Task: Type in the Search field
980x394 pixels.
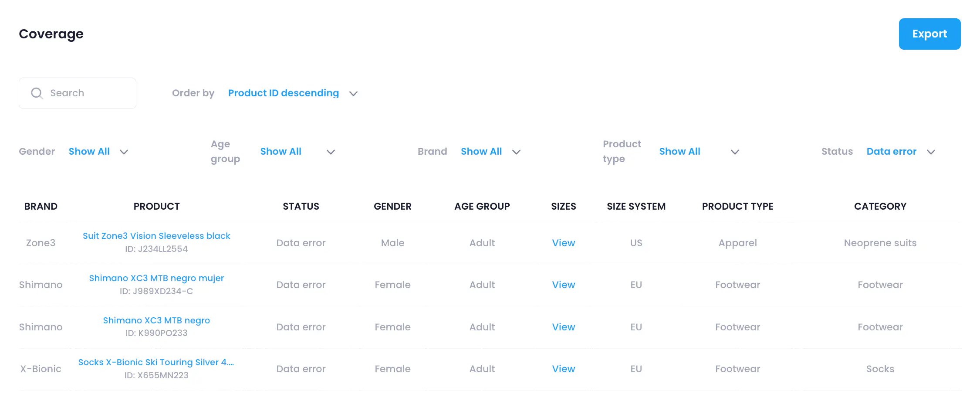Action: point(87,93)
